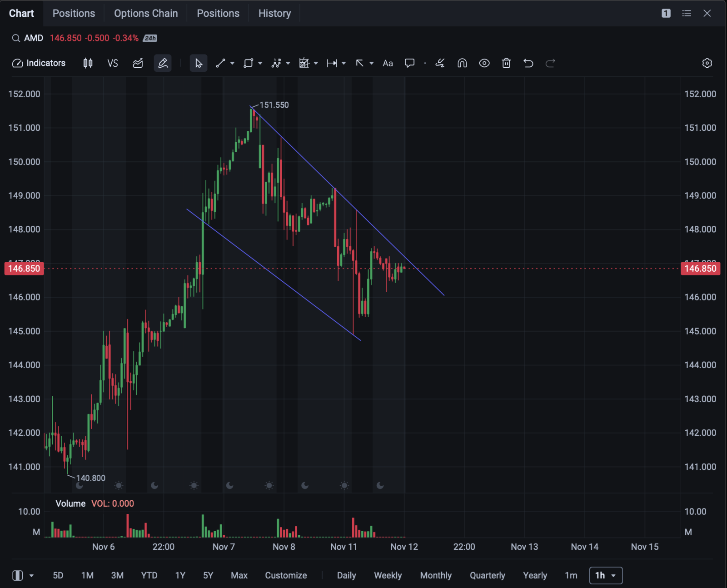
Task: Click the panel number 1 icon
Action: click(x=666, y=13)
